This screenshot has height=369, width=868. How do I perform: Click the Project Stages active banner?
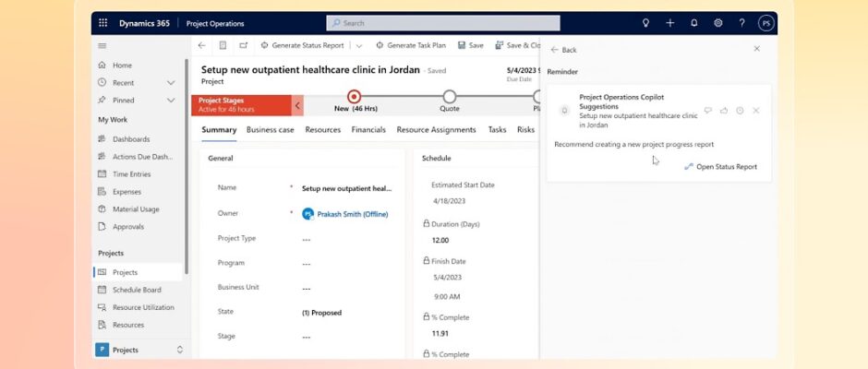tap(241, 105)
